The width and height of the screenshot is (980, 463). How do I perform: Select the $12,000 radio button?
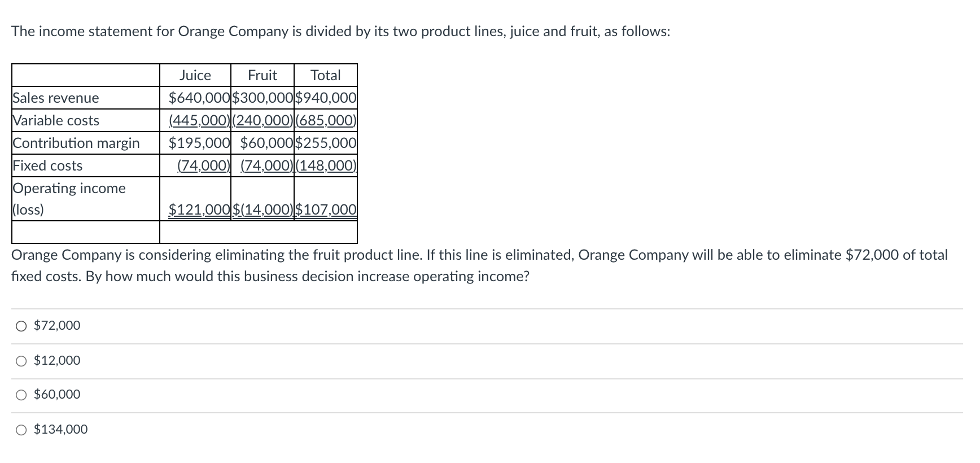click(21, 360)
